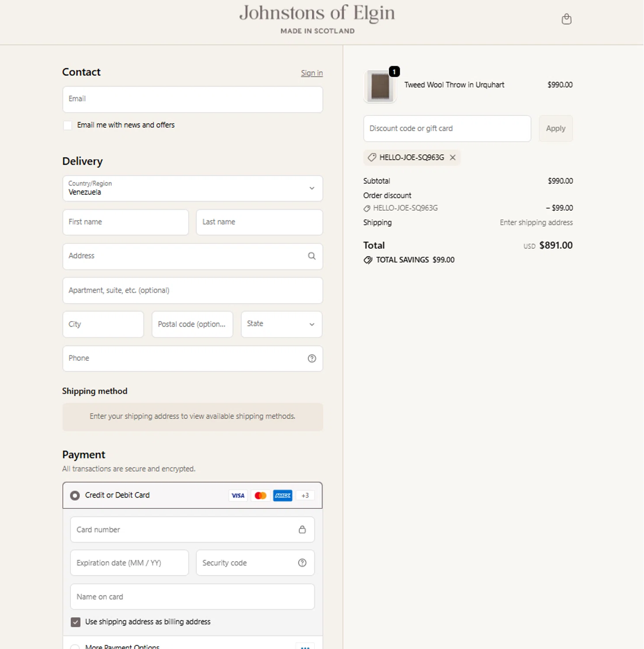Focus the Discount code or gift card field
644x649 pixels.
447,129
